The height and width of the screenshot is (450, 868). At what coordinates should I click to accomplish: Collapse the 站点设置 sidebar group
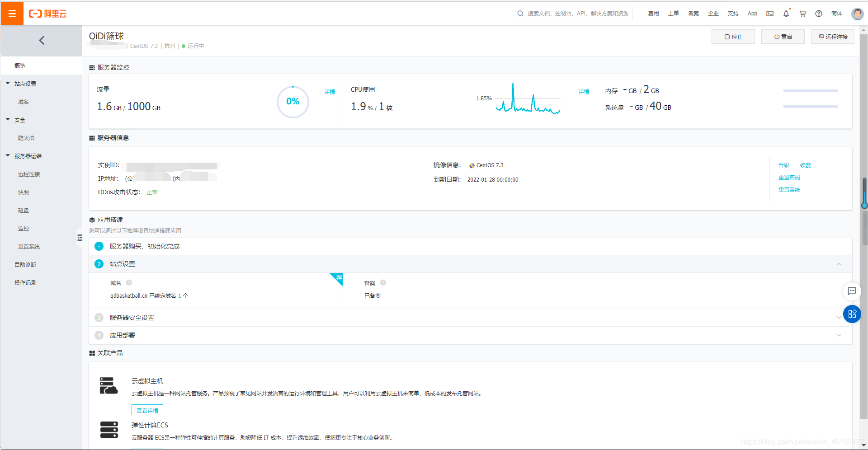pyautogui.click(x=8, y=84)
